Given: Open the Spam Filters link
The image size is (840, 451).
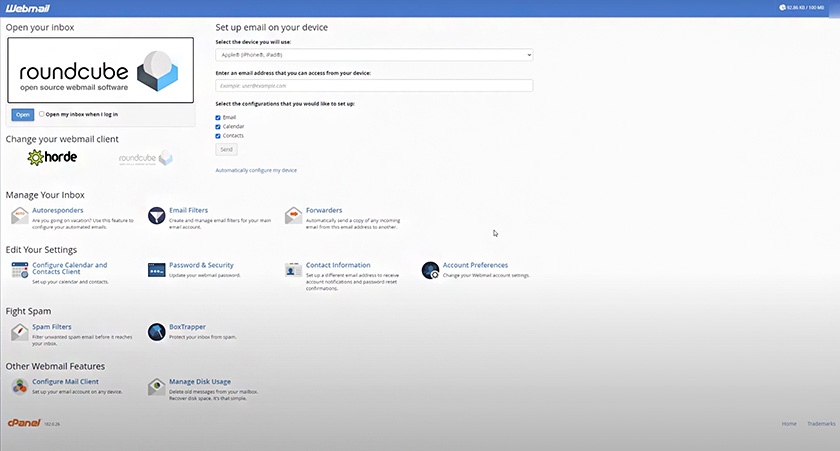Looking at the screenshot, I should coord(51,327).
